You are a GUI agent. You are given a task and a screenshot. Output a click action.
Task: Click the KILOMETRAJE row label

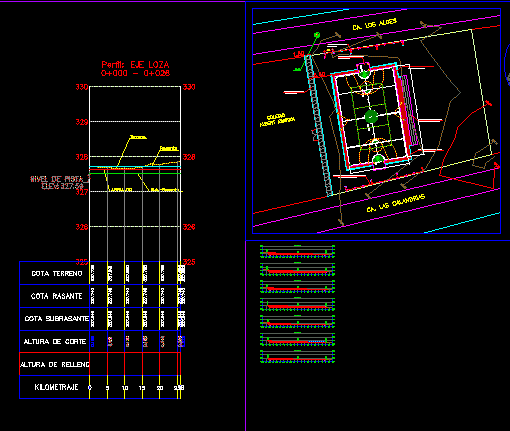(56, 387)
